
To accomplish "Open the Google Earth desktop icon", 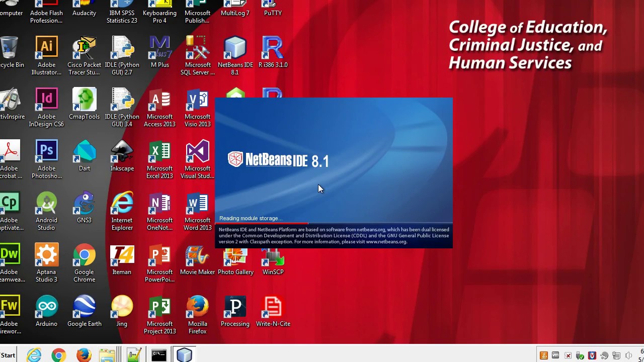I will [84, 312].
